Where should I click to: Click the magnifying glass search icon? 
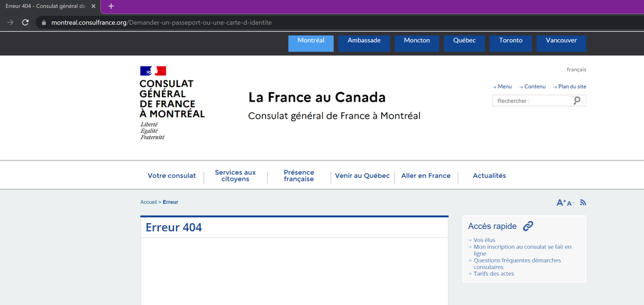tap(577, 101)
